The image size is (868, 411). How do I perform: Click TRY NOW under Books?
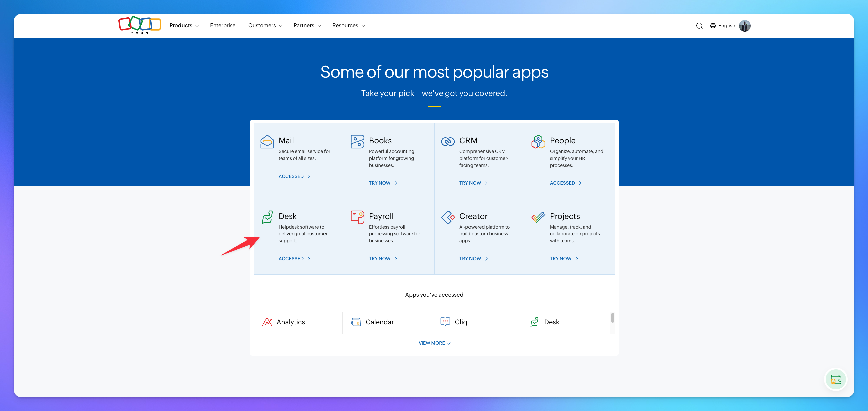click(x=383, y=183)
